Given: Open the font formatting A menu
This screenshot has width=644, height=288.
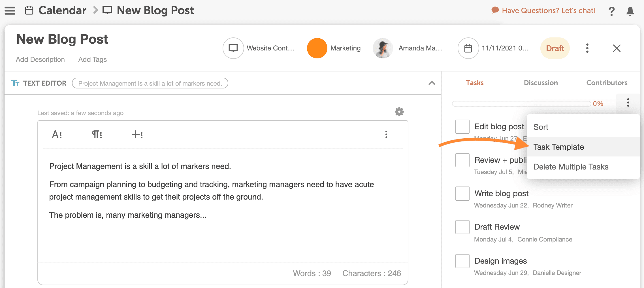Looking at the screenshot, I should pyautogui.click(x=57, y=134).
